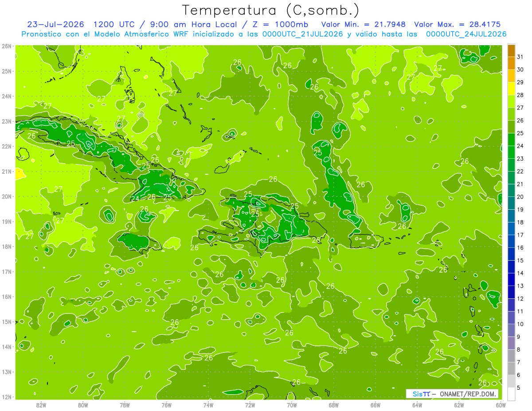Select the teal 19-20 color scale swatch

tap(511, 203)
